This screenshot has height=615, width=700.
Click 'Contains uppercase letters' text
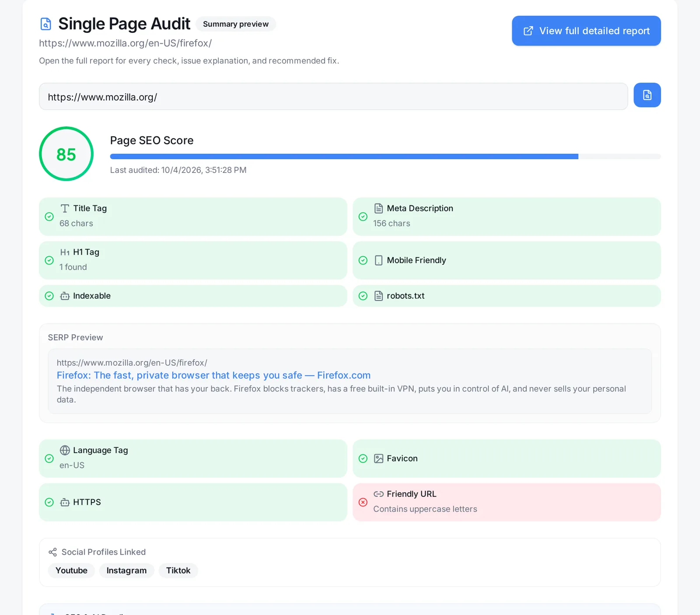click(425, 509)
